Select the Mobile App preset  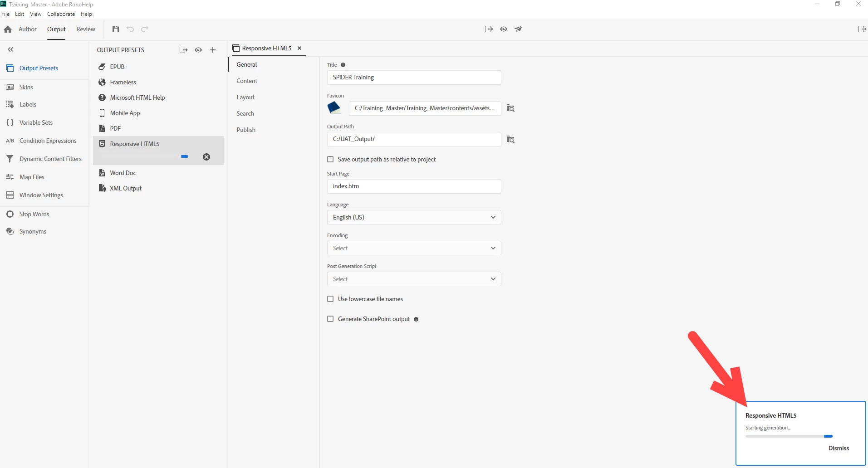tap(158, 113)
